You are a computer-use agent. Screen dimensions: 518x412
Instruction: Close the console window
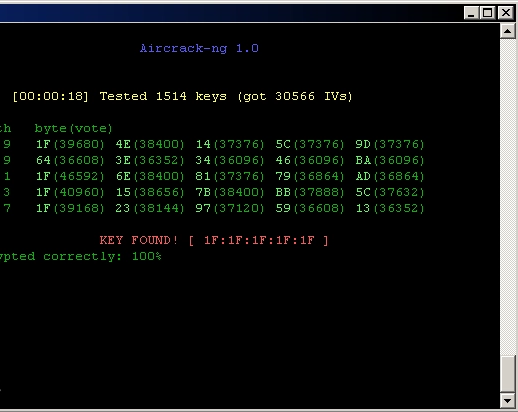point(506,13)
